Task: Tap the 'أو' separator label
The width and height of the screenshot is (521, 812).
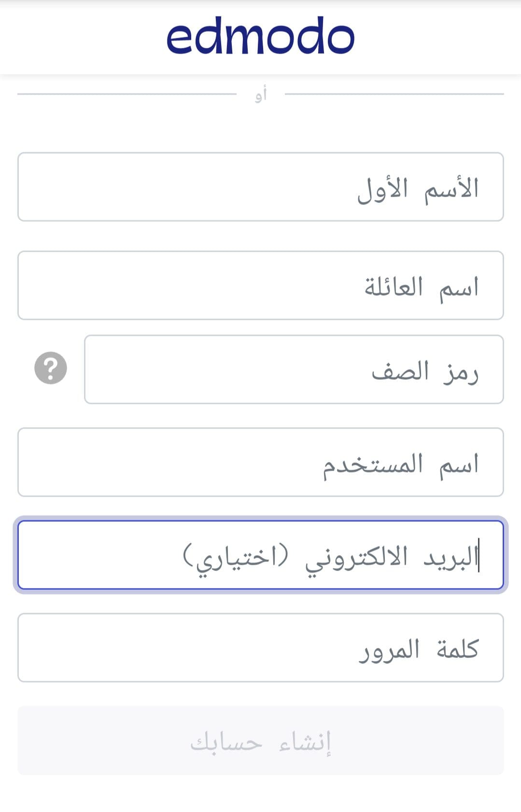Action: point(261,94)
